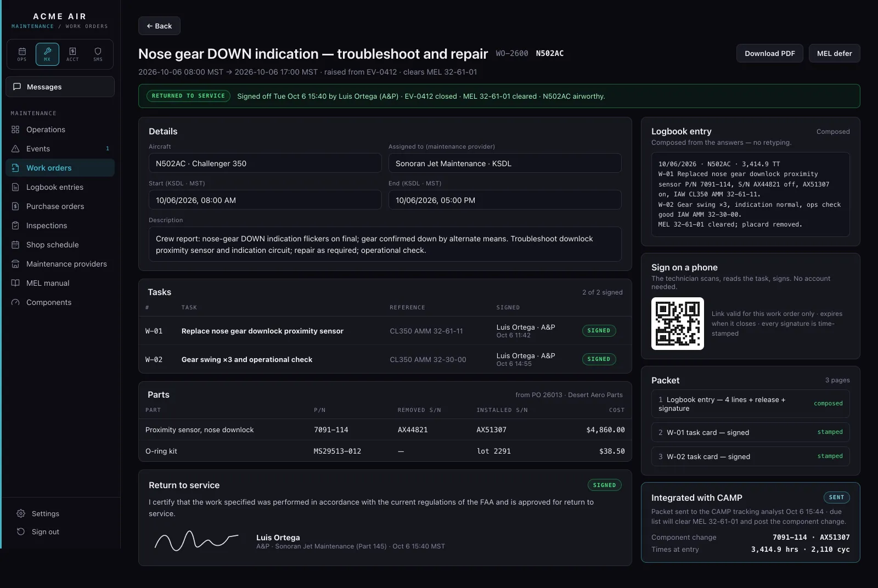878x588 pixels.
Task: Open packet page 1 Logbook entry
Action: (x=751, y=404)
